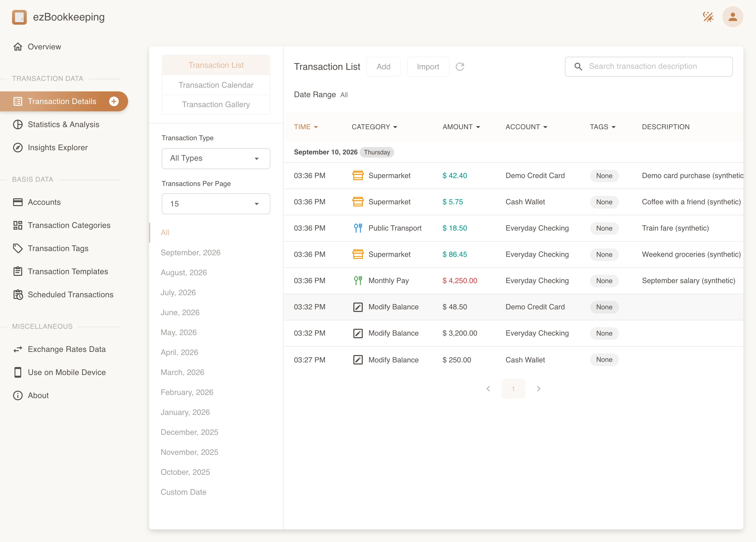The width and height of the screenshot is (756, 542).
Task: Go to the previous page arrow
Action: point(488,389)
